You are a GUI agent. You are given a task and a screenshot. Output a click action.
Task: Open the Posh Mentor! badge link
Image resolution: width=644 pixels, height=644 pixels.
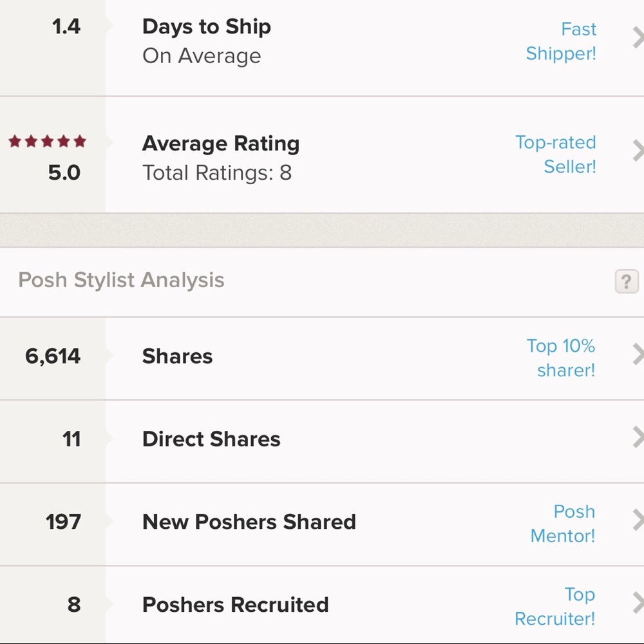[563, 524]
